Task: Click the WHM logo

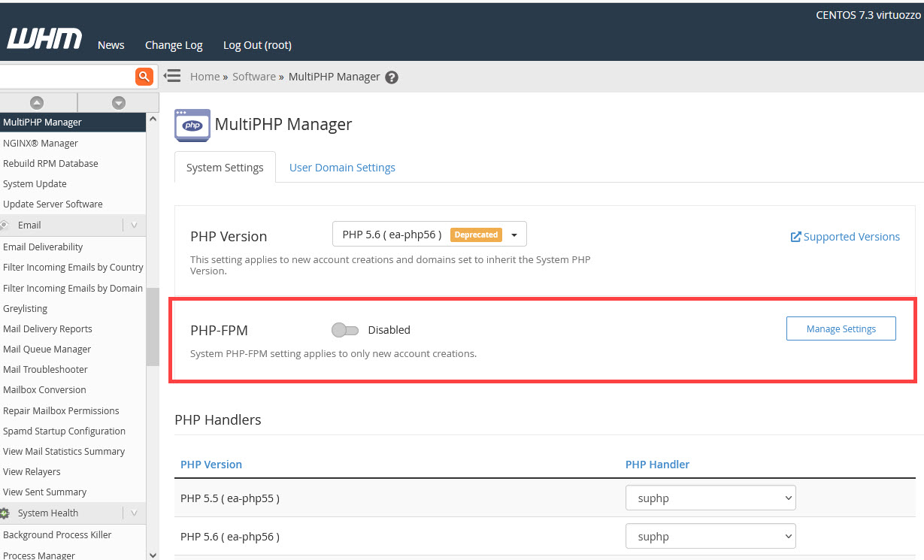Action: click(x=44, y=39)
